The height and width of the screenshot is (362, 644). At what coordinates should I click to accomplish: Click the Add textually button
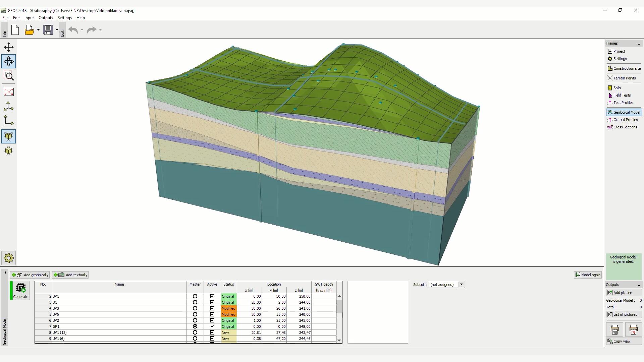[x=70, y=275]
